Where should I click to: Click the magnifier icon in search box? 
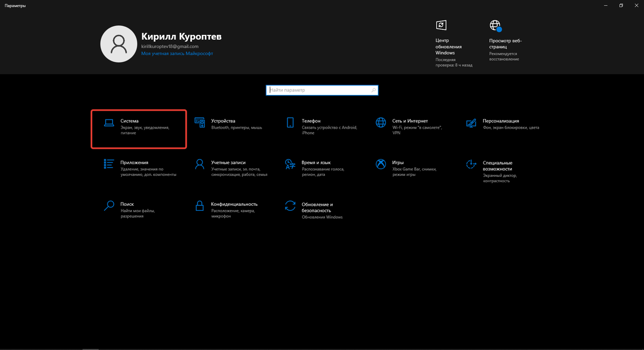(374, 90)
